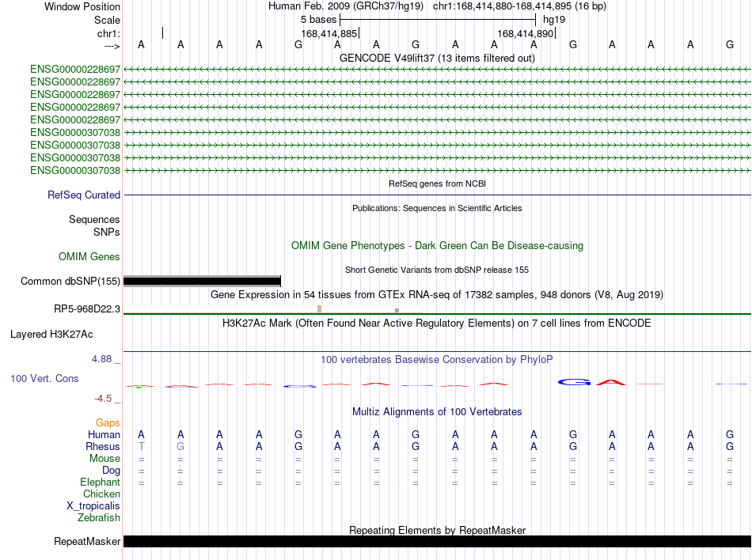Open Repeating Elements by RepeatMasker title
This screenshot has height=560, width=752.
pos(437,530)
